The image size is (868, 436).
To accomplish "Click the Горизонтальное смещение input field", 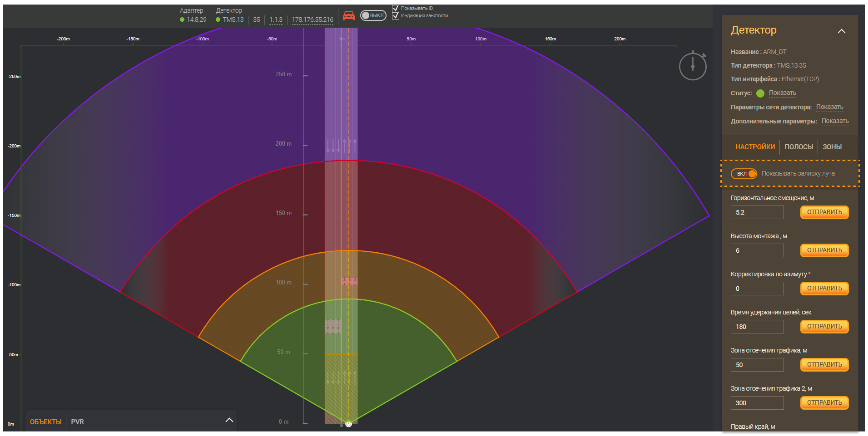I will click(x=757, y=212).
